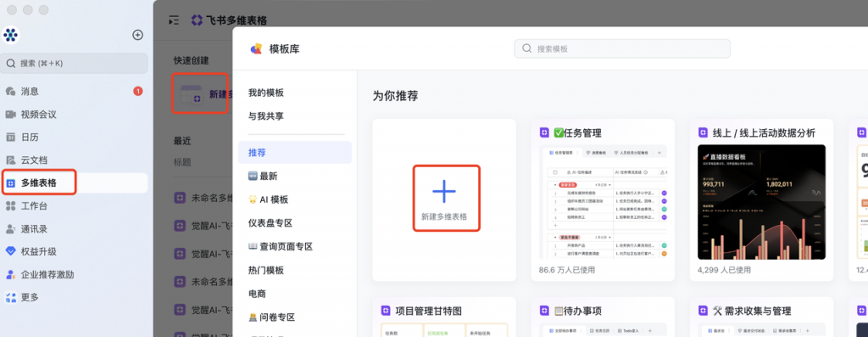Click the 消息 chat bubble icon
The height and width of the screenshot is (337, 868).
10,92
